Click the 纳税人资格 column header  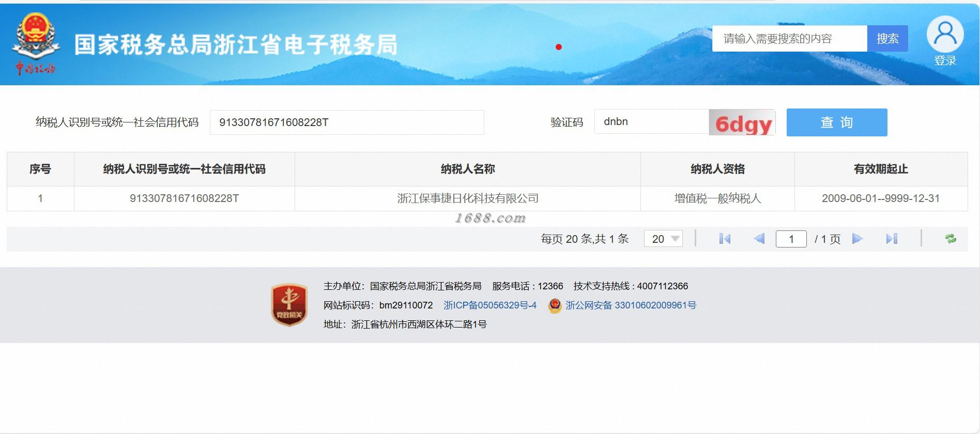point(717,169)
